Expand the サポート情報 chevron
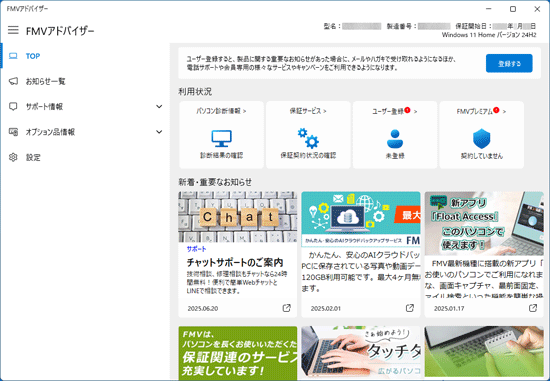 coord(159,106)
